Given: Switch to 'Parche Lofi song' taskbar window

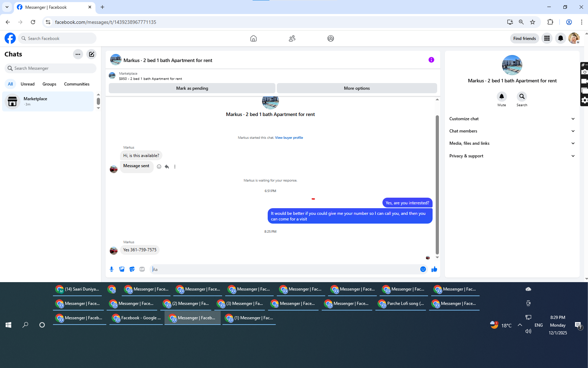Looking at the screenshot, I should [401, 304].
